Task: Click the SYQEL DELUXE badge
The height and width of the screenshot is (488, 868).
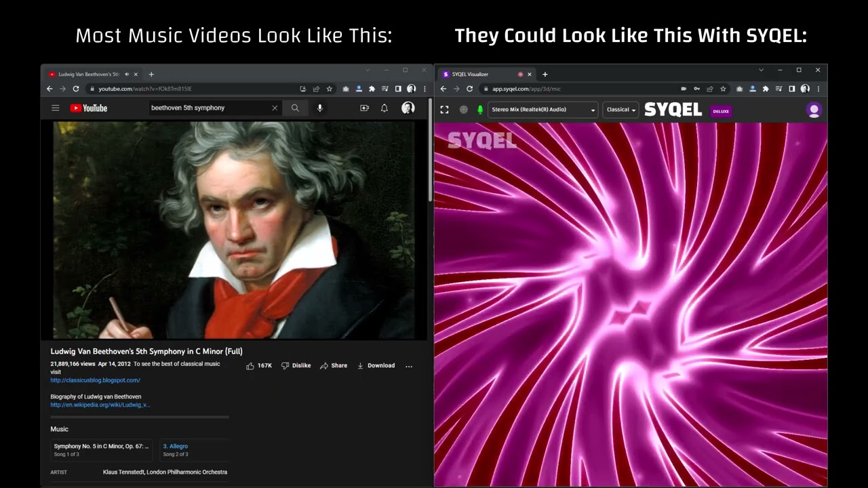Action: pos(721,111)
